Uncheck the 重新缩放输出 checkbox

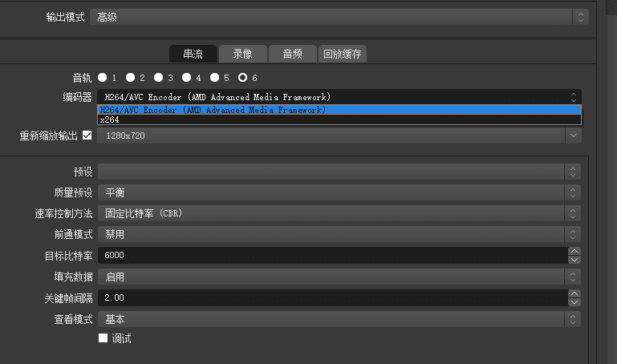87,135
